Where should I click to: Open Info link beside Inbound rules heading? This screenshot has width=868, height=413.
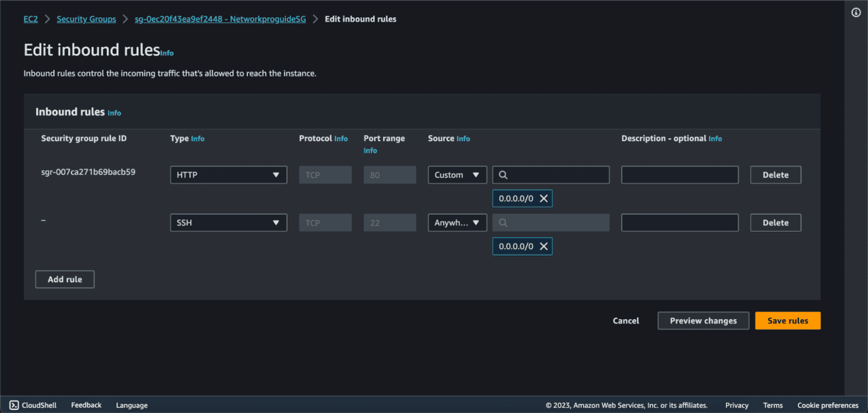pyautogui.click(x=114, y=113)
